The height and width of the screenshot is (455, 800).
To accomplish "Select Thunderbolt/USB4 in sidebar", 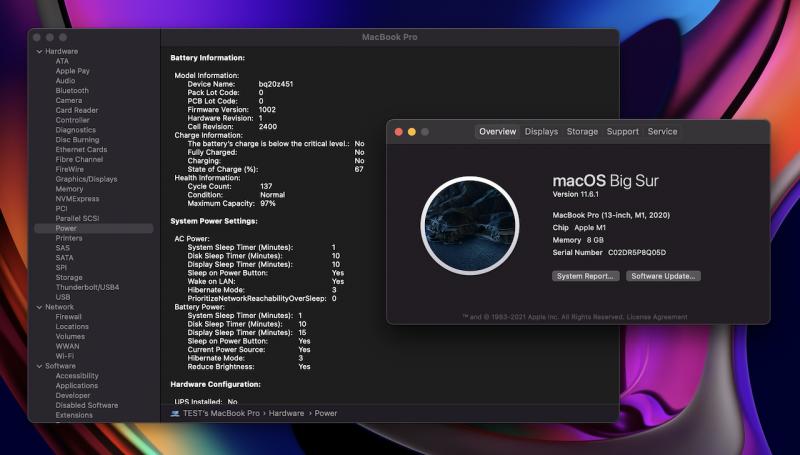I will (x=87, y=287).
